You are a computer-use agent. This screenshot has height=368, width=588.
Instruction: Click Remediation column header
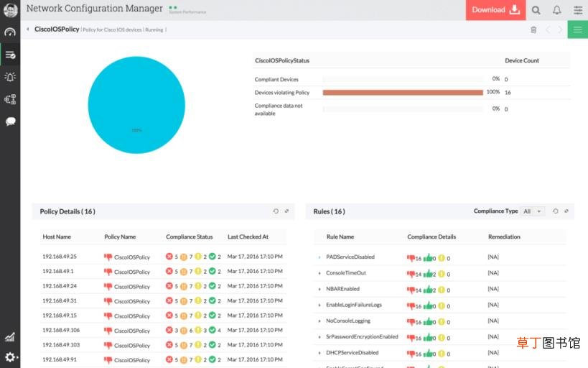pyautogui.click(x=504, y=237)
